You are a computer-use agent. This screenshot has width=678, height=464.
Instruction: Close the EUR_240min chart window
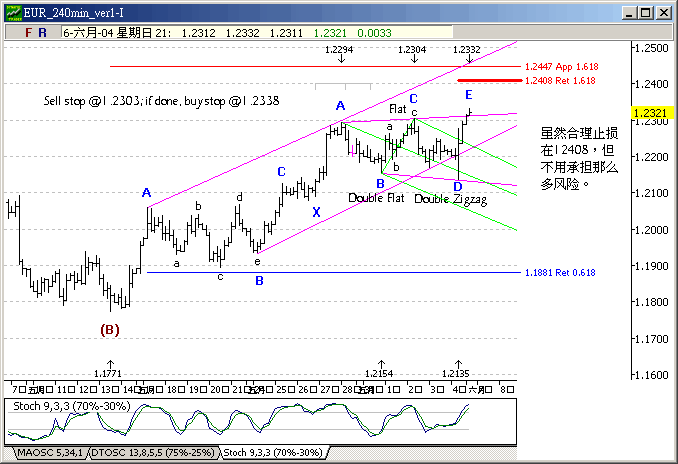pos(663,13)
